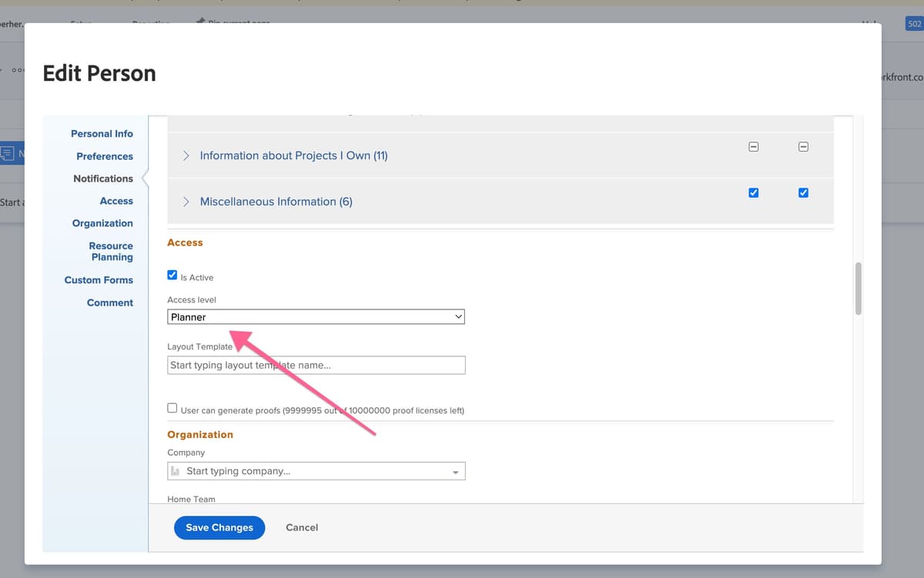Viewport: 924px width, 578px height.
Task: Select Resource Planning in the sidebar
Action: pos(110,251)
